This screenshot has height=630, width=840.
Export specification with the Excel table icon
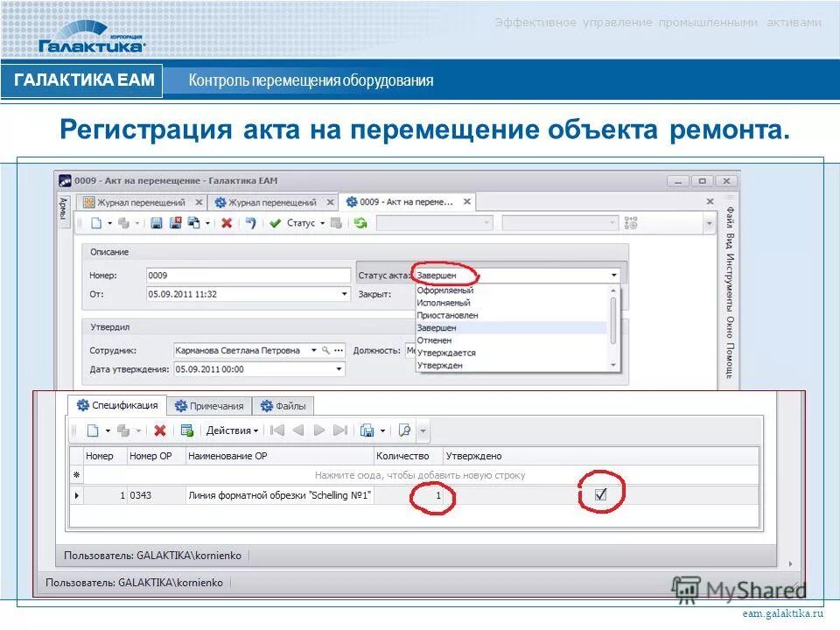[x=186, y=430]
